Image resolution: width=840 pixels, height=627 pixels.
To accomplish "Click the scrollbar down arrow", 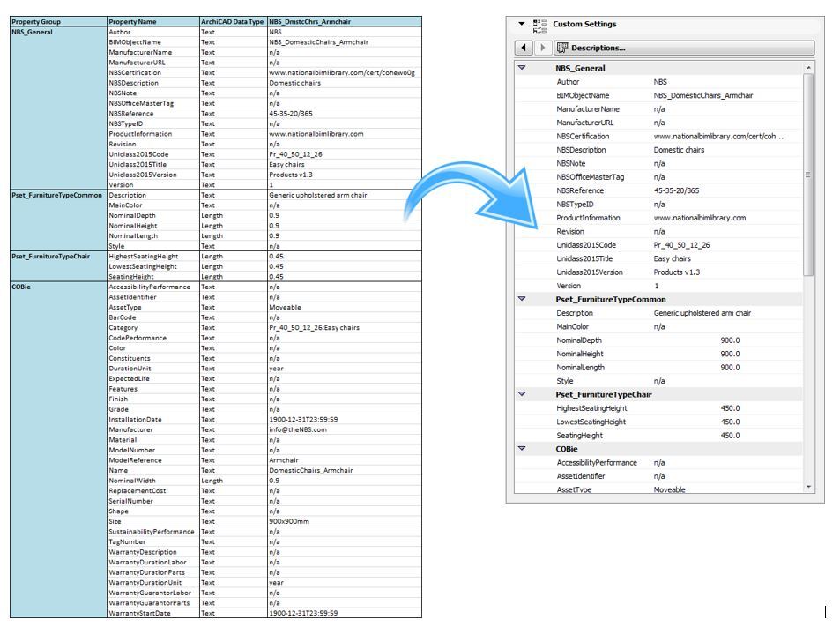I will [x=808, y=487].
